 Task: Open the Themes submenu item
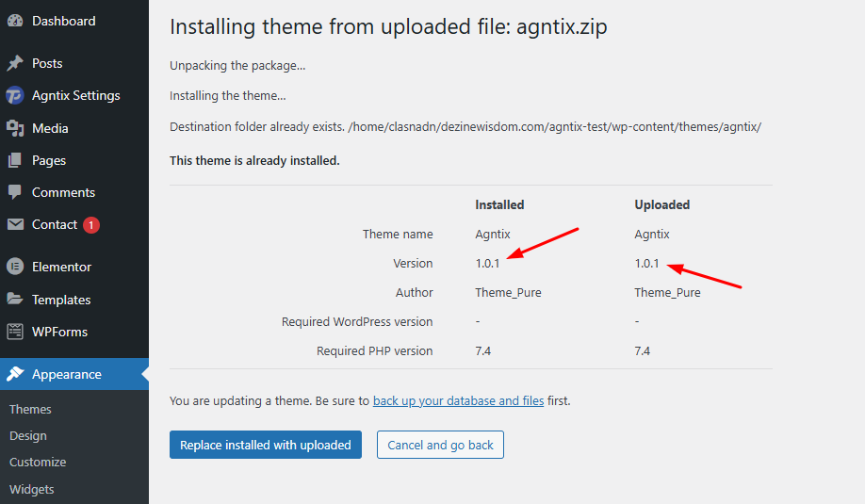30,409
